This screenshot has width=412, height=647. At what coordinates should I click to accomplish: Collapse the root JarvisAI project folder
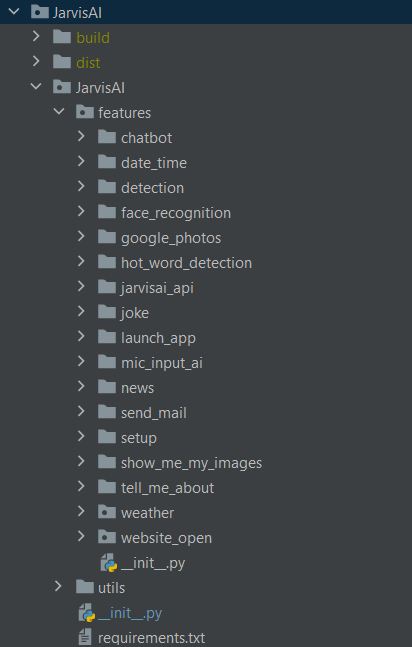(x=14, y=12)
